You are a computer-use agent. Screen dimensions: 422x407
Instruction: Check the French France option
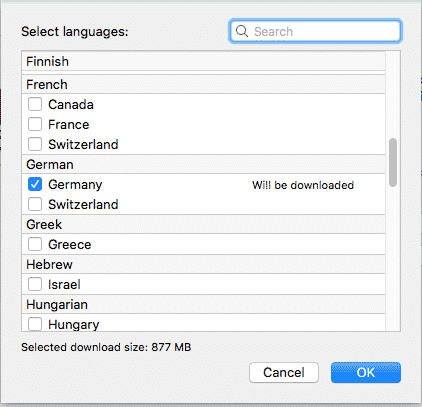pyautogui.click(x=35, y=124)
